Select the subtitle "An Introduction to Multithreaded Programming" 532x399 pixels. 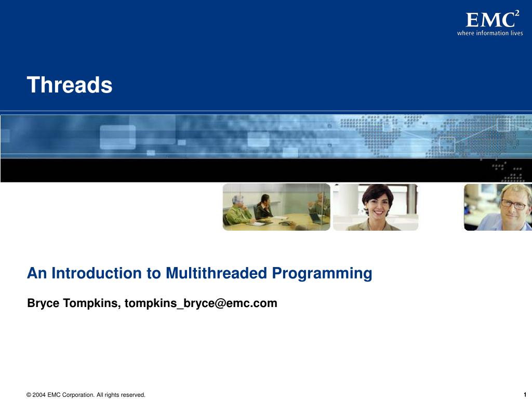click(x=199, y=273)
